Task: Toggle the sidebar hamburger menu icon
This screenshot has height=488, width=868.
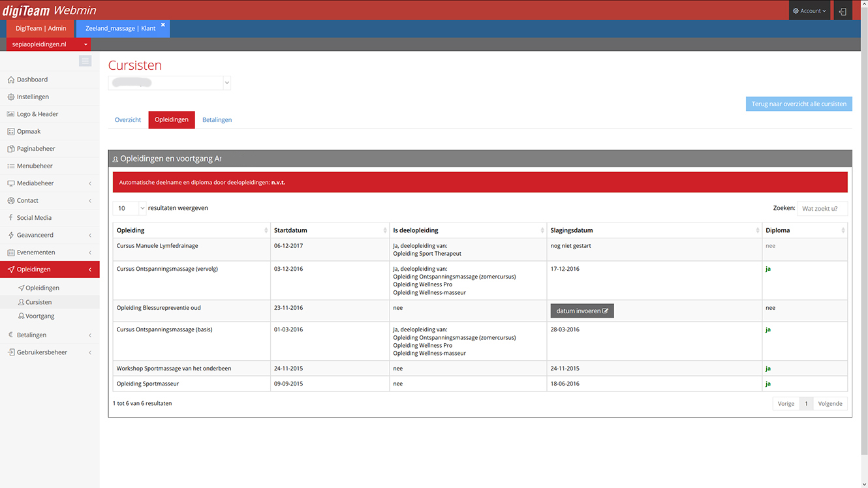Action: point(85,61)
